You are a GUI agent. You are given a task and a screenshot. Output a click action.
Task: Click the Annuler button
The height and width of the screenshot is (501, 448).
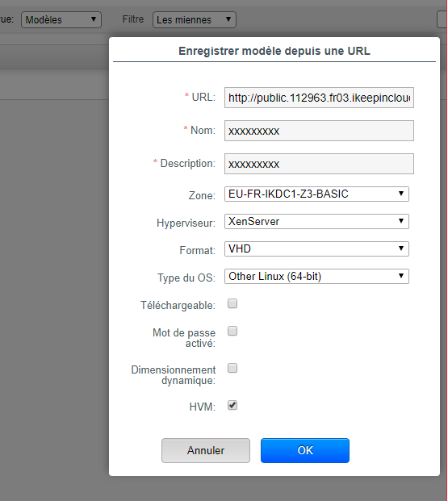pos(206,450)
